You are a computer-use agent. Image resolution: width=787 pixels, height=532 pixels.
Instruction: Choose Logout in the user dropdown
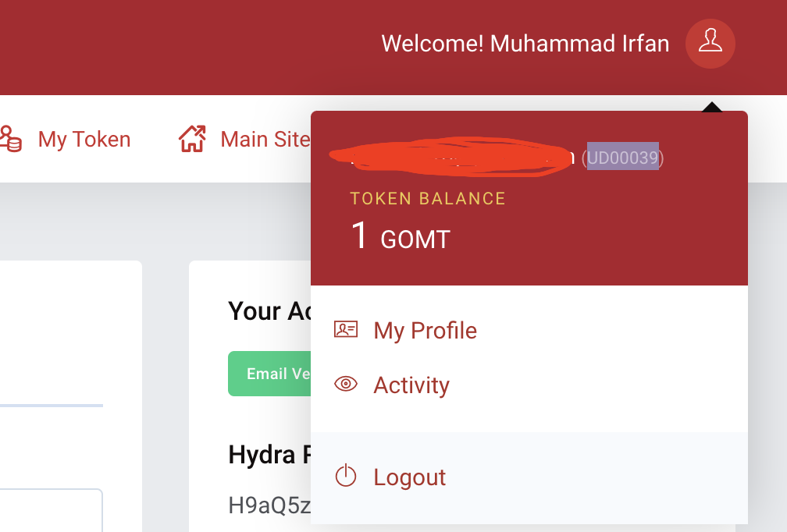pyautogui.click(x=409, y=477)
